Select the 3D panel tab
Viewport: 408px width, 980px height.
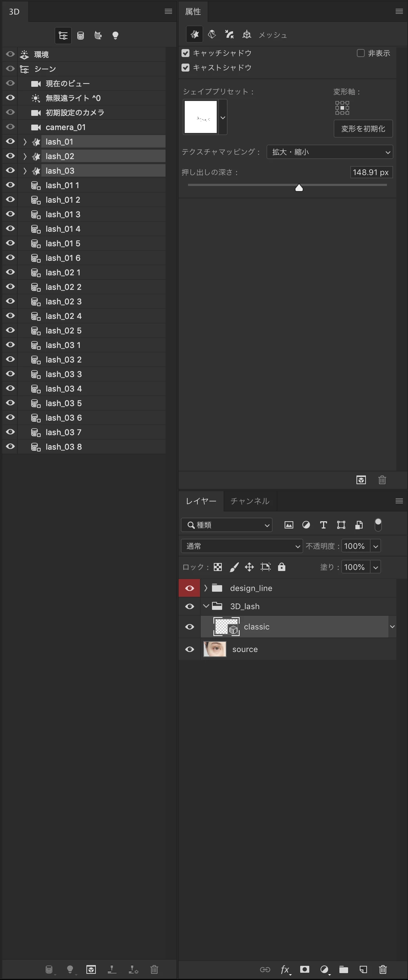15,12
